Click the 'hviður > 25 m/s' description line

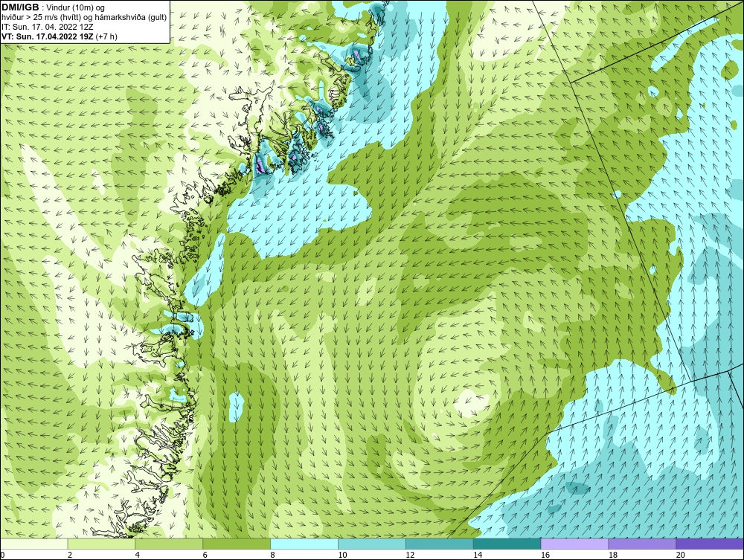click(84, 17)
